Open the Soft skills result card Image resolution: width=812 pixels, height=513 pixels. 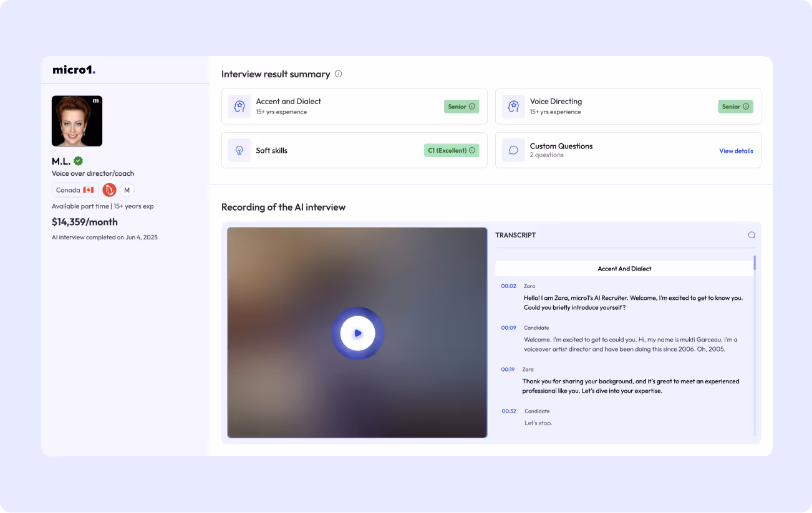[354, 150]
